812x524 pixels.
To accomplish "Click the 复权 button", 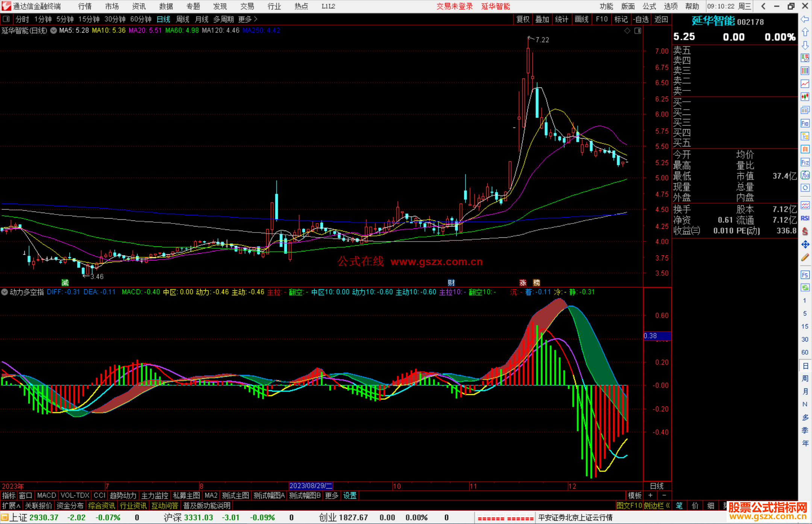I will 523,19.
